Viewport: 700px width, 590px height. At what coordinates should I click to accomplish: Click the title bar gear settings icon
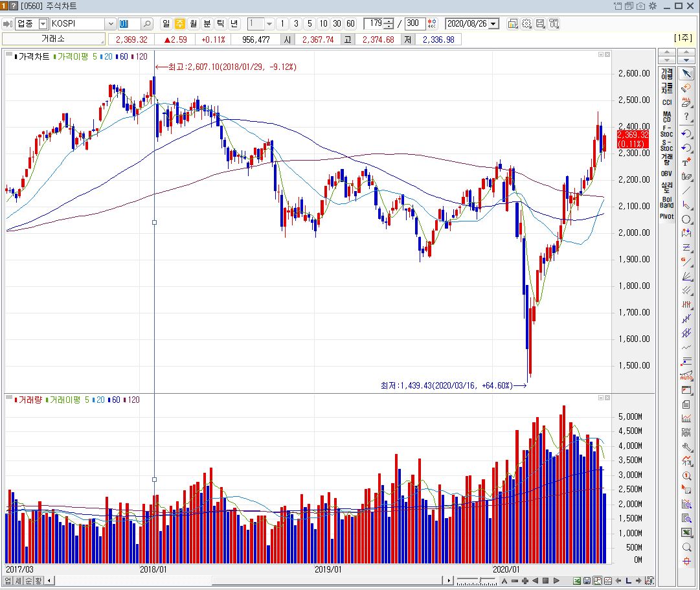coord(653,6)
